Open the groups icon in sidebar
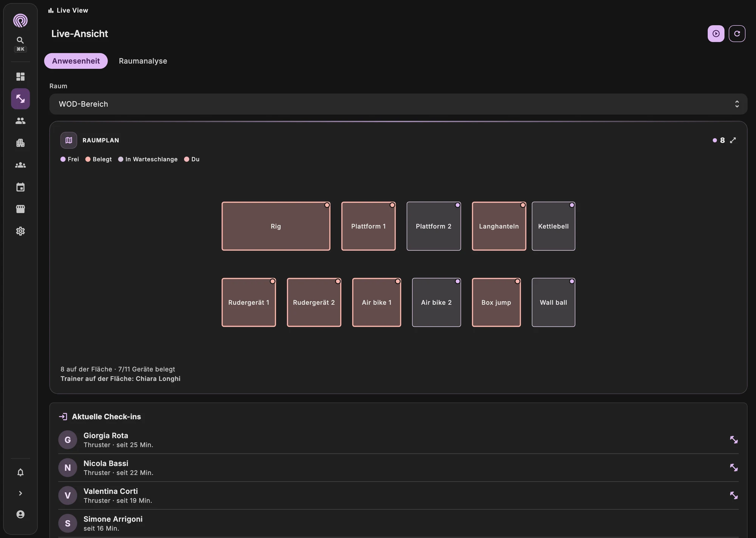This screenshot has width=756, height=538. (20, 165)
